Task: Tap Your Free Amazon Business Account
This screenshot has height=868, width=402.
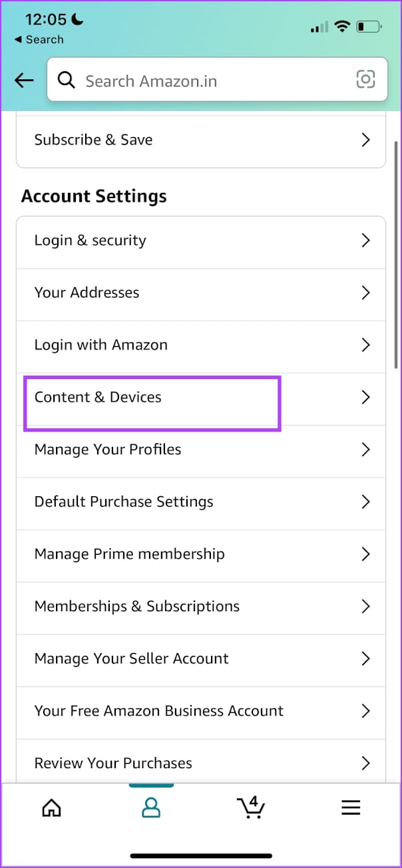Action: (158, 710)
